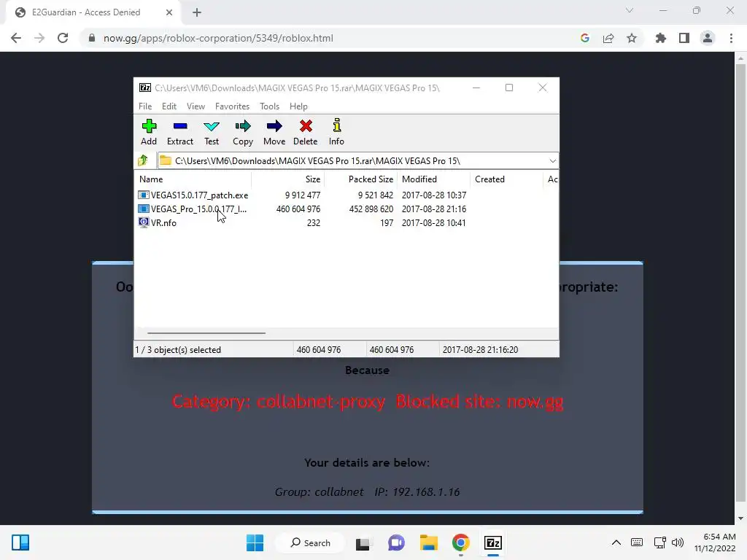Screen dimensions: 747x560
Task: Click the Chrome address bar URL
Action: click(218, 38)
